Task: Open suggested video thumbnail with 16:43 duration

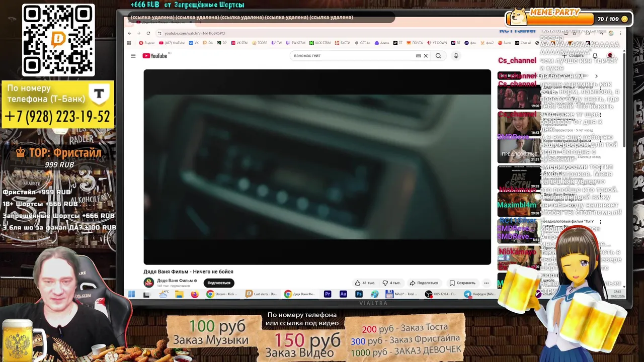Action: click(x=519, y=124)
